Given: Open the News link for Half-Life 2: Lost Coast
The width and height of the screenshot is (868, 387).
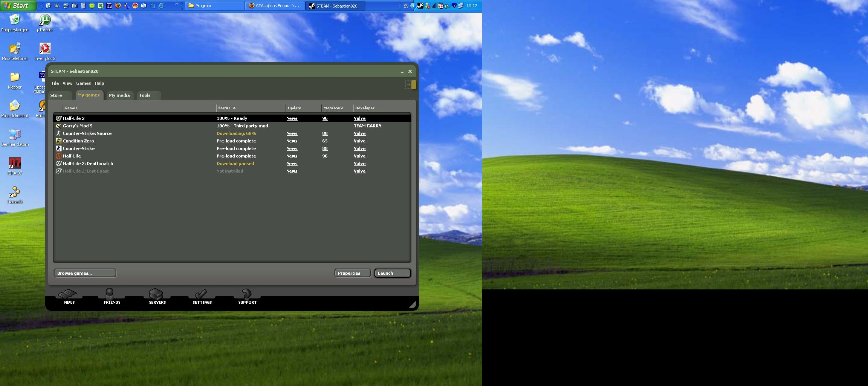Looking at the screenshot, I should 292,171.
